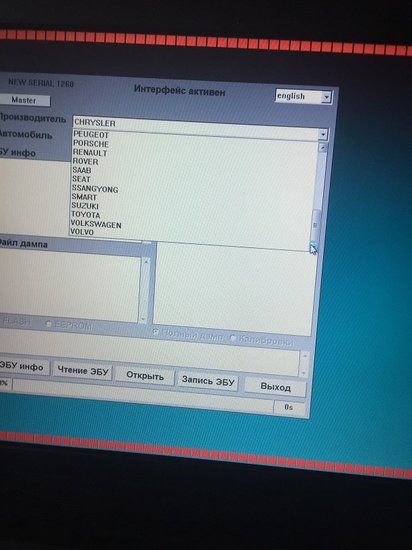The width and height of the screenshot is (412, 550).
Task: Pick VOLVO at the list bottom
Action: (82, 232)
